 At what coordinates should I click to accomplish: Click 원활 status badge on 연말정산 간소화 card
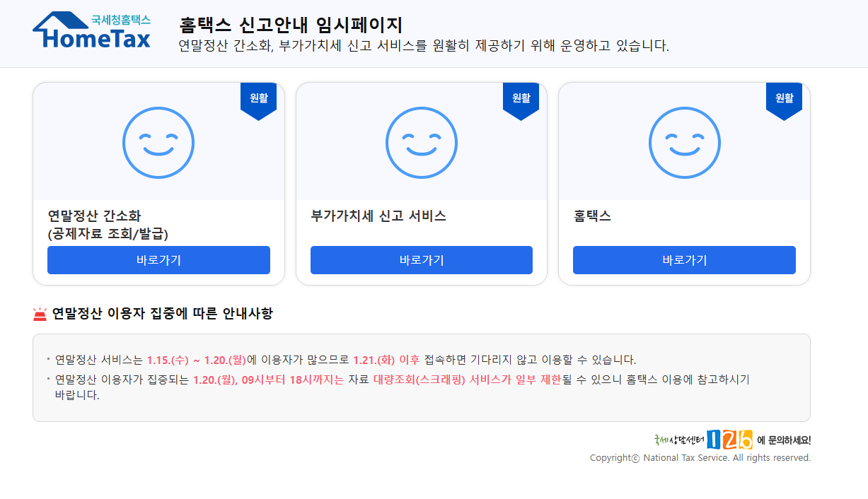258,100
